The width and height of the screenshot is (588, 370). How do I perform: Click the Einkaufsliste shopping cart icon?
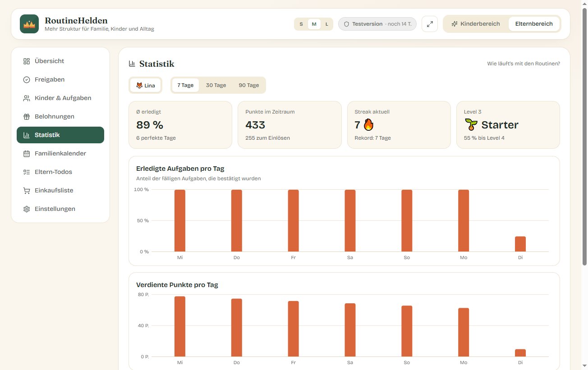[27, 190]
